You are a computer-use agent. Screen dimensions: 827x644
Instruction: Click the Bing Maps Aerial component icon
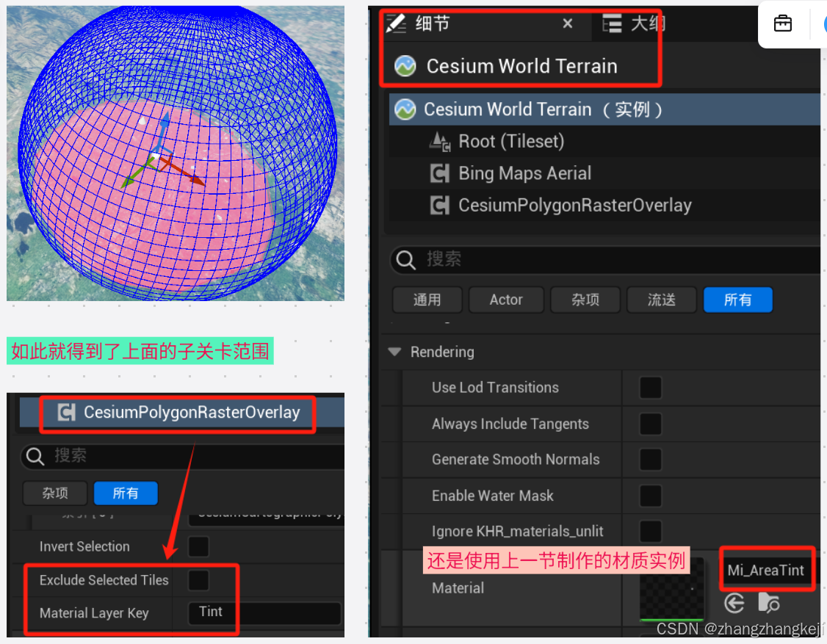point(440,173)
